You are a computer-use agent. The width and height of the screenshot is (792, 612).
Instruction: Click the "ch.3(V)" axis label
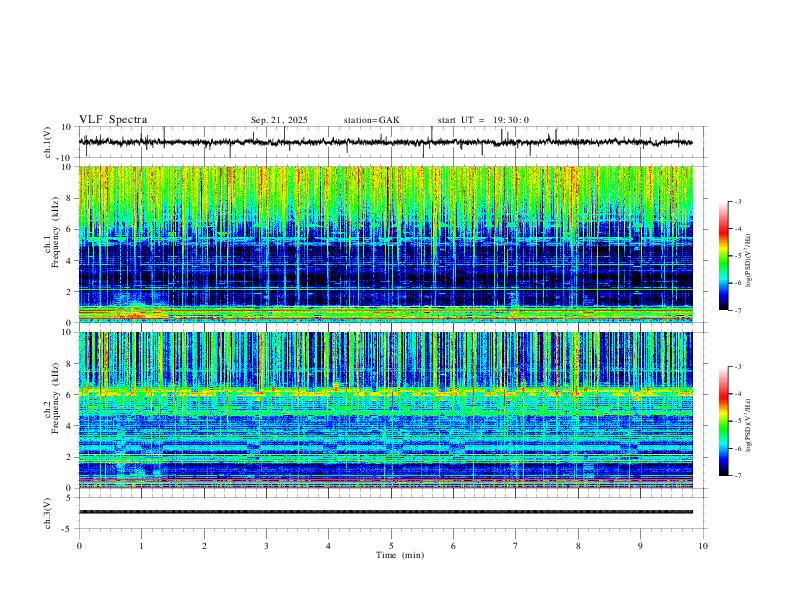tap(48, 513)
